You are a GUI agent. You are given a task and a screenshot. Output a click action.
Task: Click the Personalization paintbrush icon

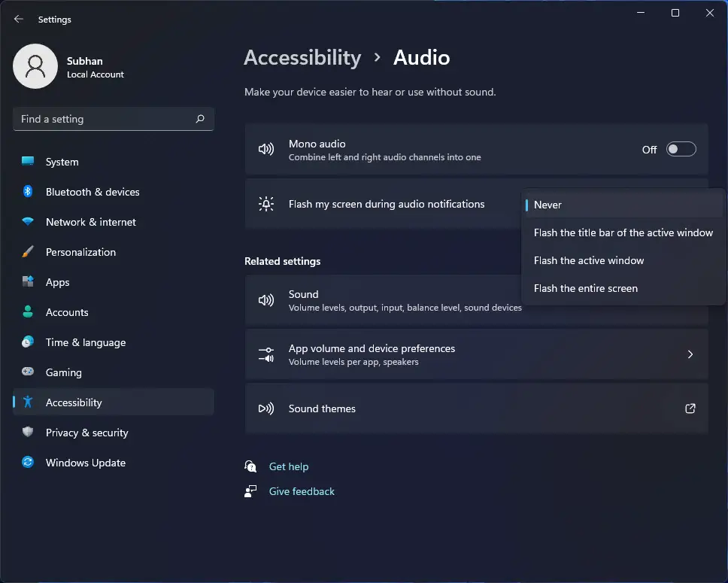click(x=28, y=252)
